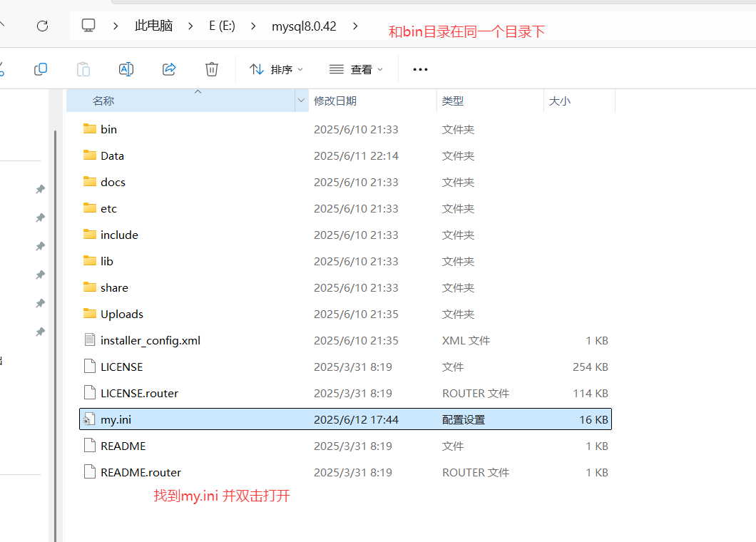756x542 pixels.
Task: Sort by the 修改日期 column header
Action: (x=335, y=101)
